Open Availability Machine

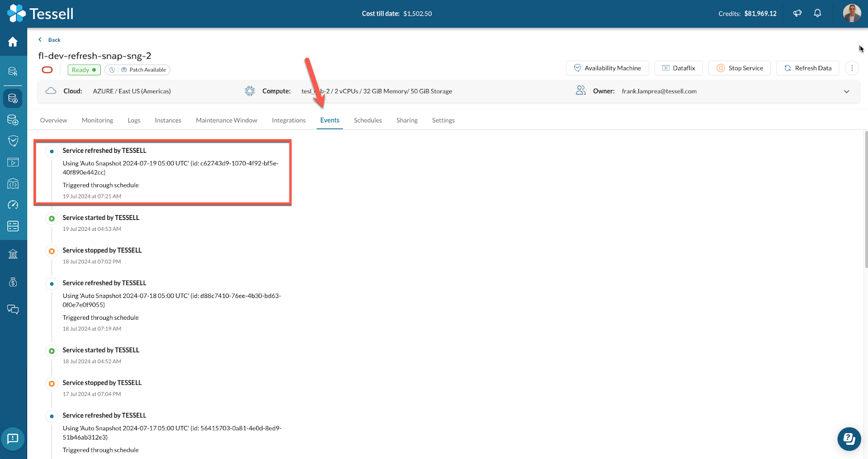[x=607, y=68]
